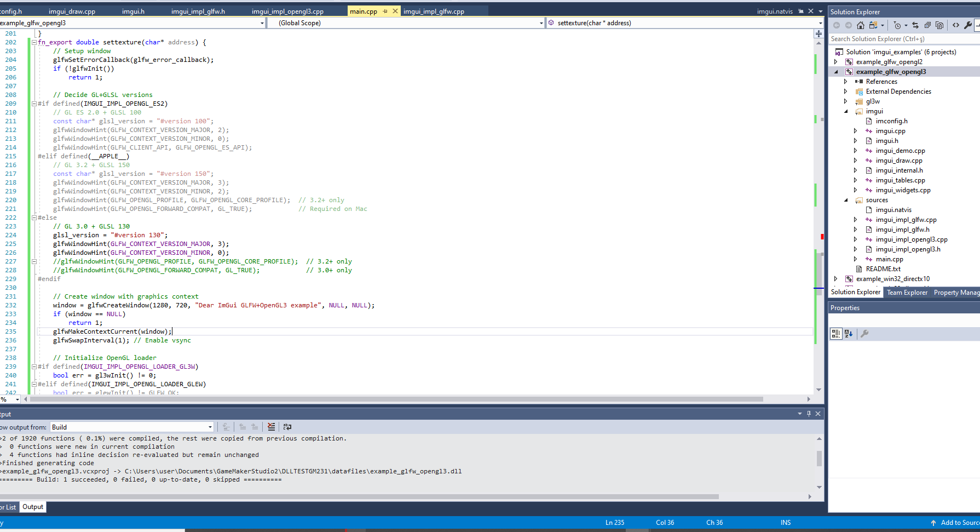The image size is (980, 532).
Task: Switch to Property Manager tab
Action: tap(956, 293)
